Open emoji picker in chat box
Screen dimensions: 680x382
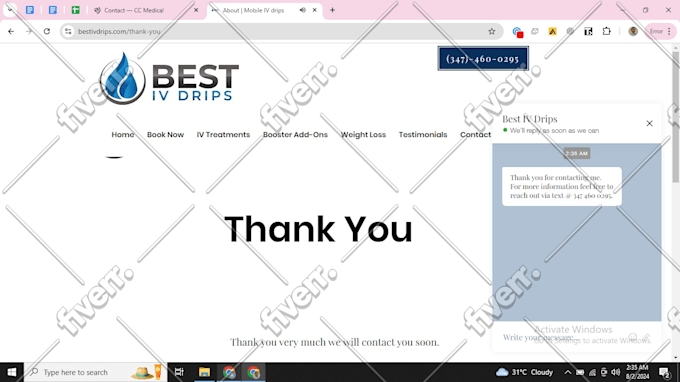click(x=633, y=337)
